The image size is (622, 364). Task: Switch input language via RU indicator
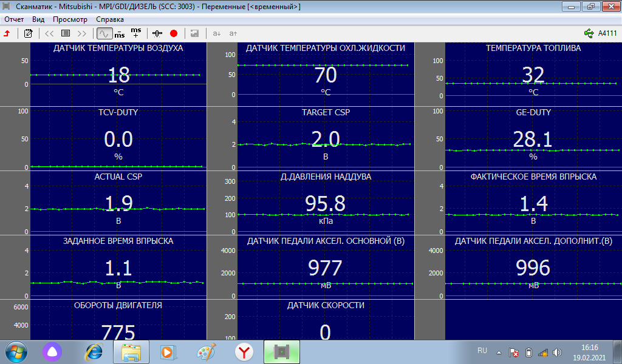(x=482, y=351)
